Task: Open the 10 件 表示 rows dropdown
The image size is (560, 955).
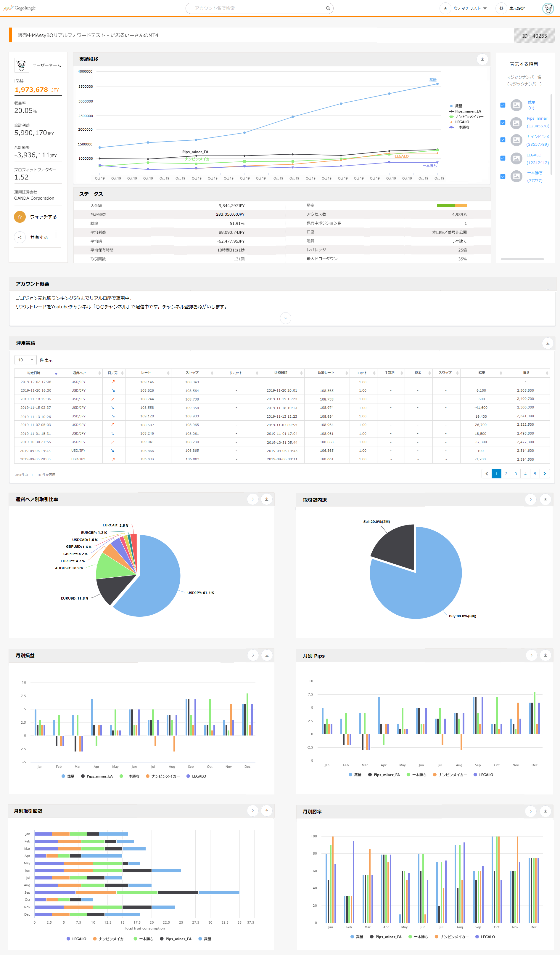Action: click(25, 360)
